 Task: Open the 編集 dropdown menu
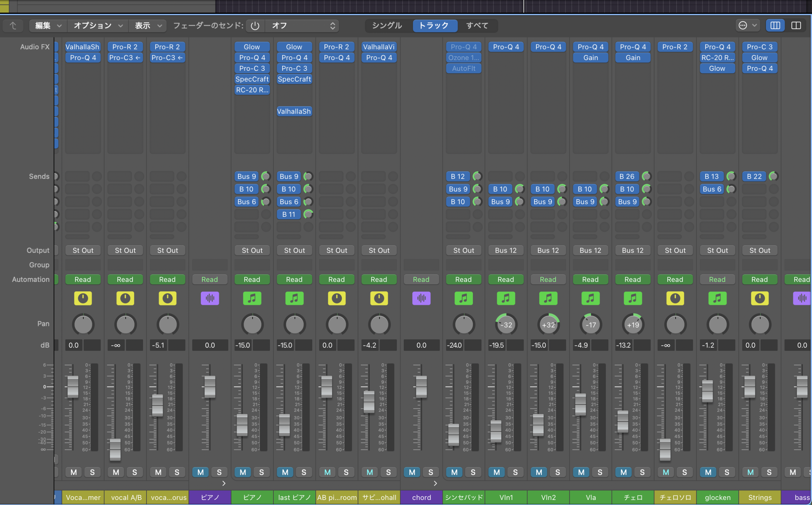[x=48, y=26]
